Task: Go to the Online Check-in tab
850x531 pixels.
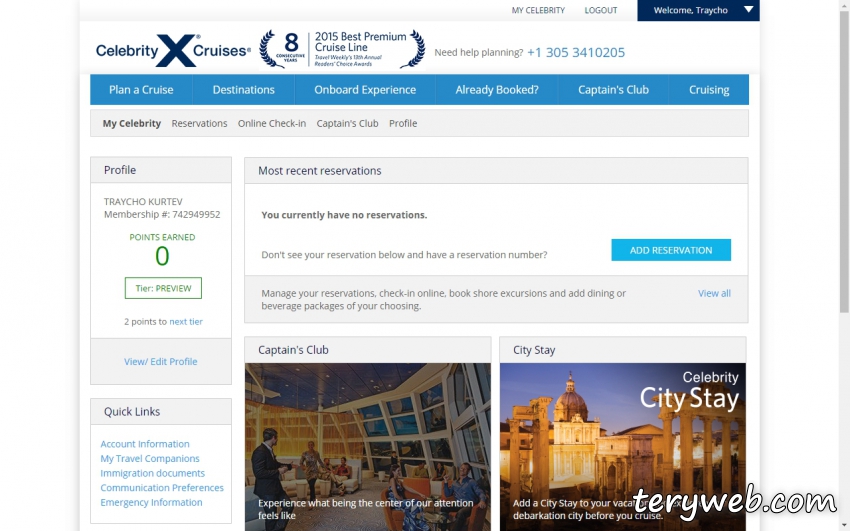Action: tap(272, 124)
